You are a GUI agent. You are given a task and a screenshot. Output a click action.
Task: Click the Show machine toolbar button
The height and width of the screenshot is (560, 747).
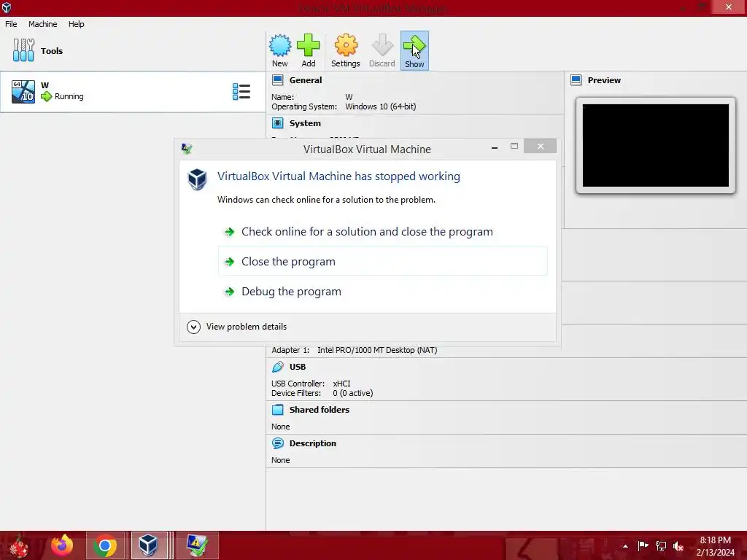(x=414, y=50)
